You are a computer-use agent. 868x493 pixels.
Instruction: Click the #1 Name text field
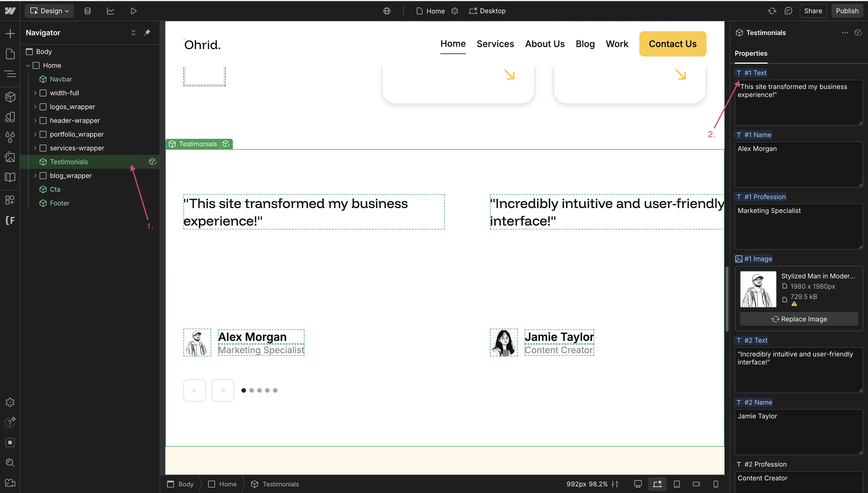[x=799, y=164]
